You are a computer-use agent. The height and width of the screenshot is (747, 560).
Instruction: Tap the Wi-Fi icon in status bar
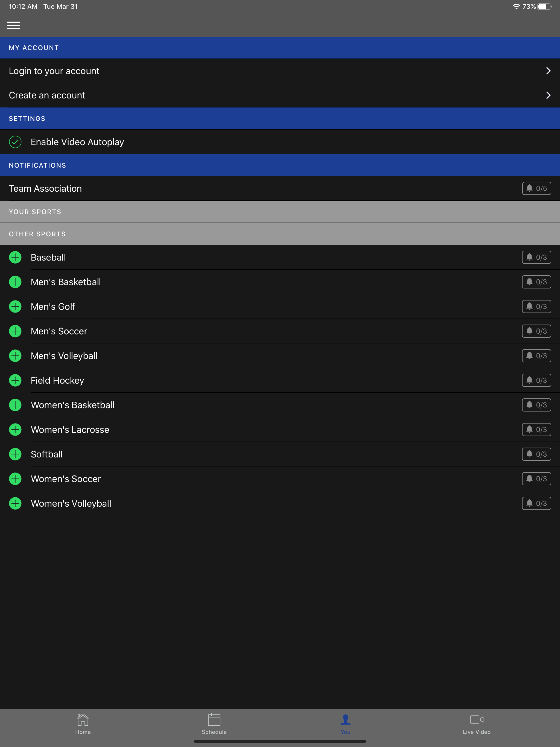tap(516, 6)
